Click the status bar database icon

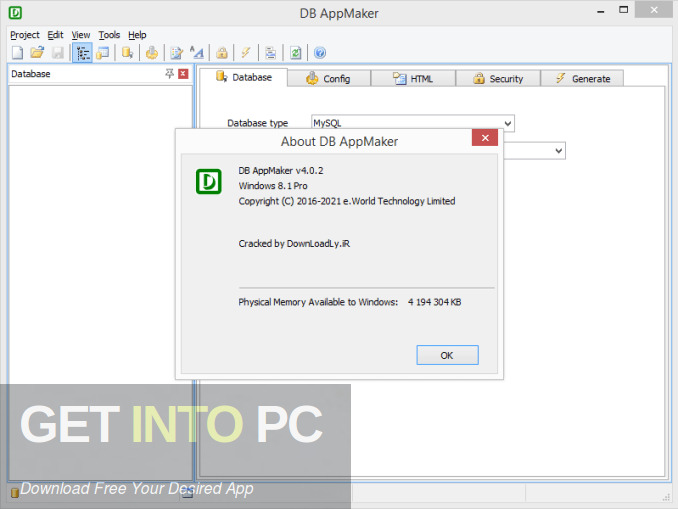point(15,492)
